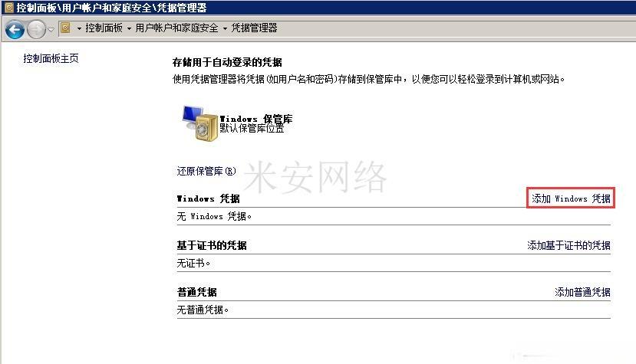Click the title bar Credential Manager icon
Viewport: 636px width, 364px height.
(x=9, y=8)
